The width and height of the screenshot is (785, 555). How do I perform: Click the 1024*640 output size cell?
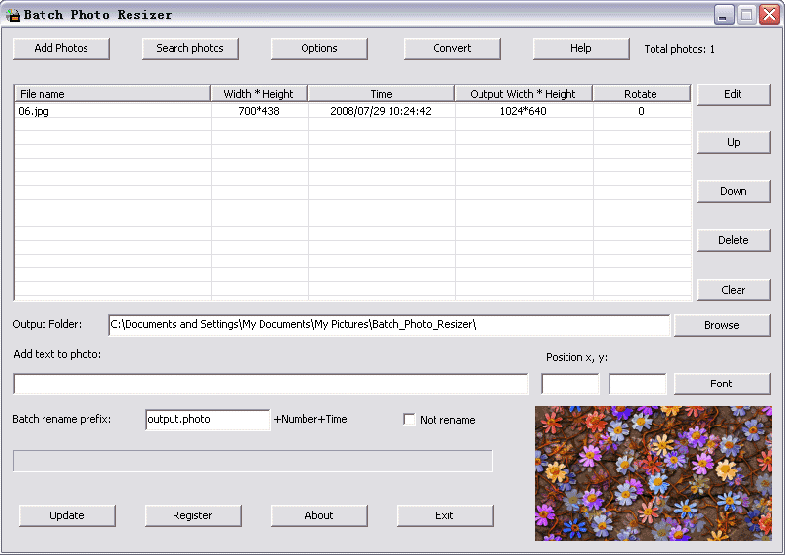click(523, 111)
